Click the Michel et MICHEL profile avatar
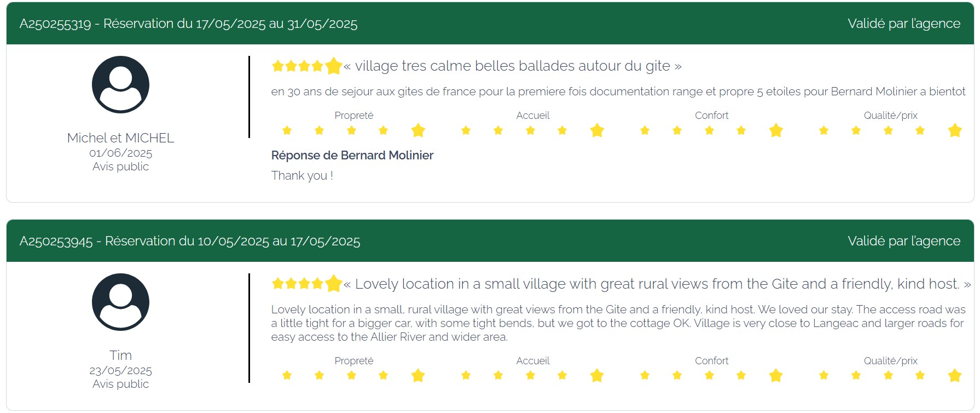Screen dimensions: 980x413 click(120, 85)
